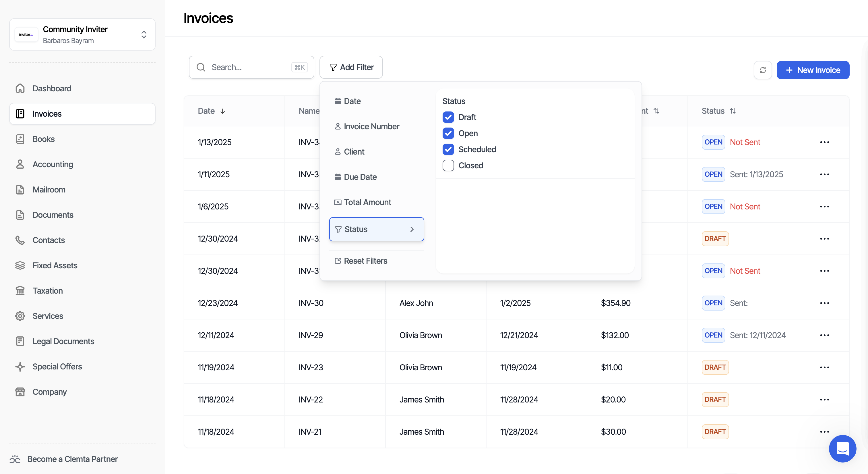Click amount $354.90 cell
The image size is (868, 474).
click(x=616, y=303)
